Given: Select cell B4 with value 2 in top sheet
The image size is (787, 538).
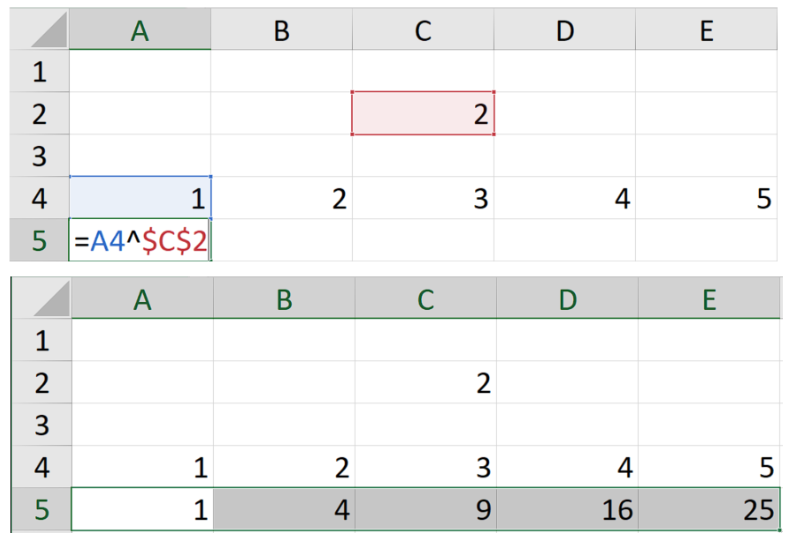Looking at the screenshot, I should [x=282, y=197].
